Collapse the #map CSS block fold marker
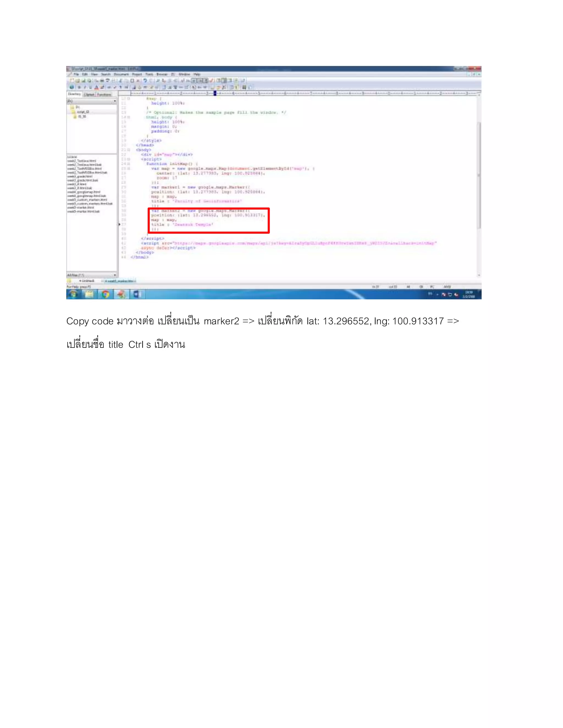The height and width of the screenshot is (728, 563). 129,99
